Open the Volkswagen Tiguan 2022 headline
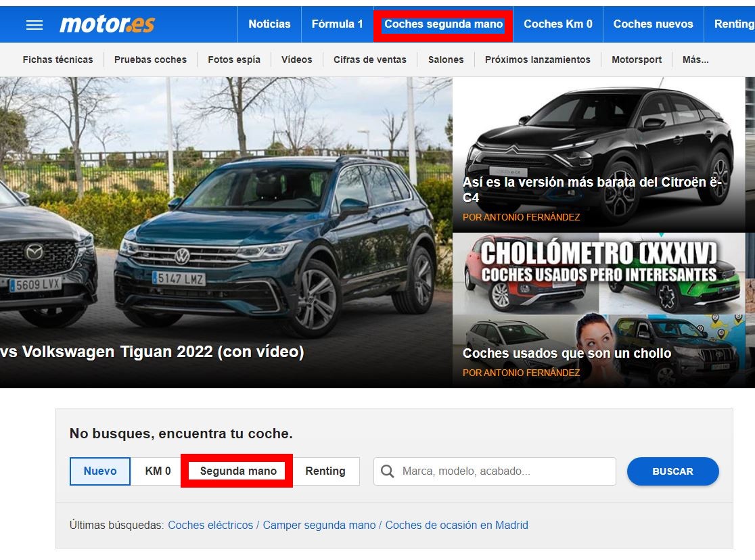This screenshot has height=560, width=755. (152, 352)
